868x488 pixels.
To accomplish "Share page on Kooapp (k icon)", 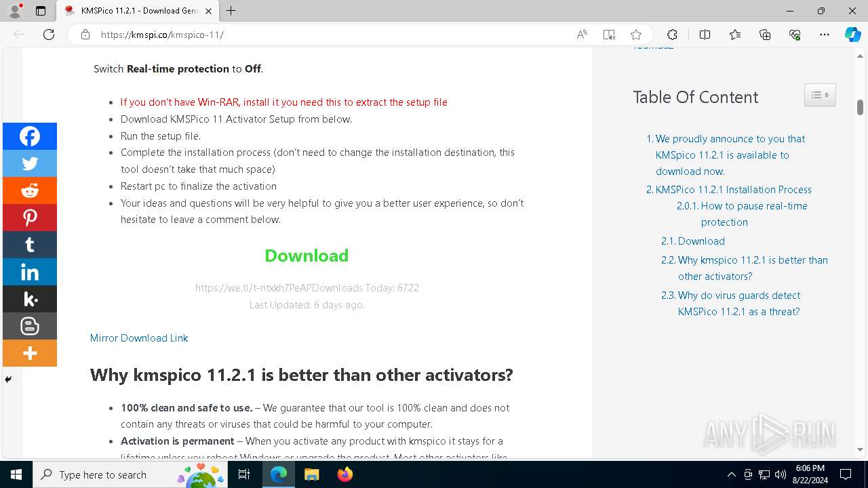I will click(30, 299).
